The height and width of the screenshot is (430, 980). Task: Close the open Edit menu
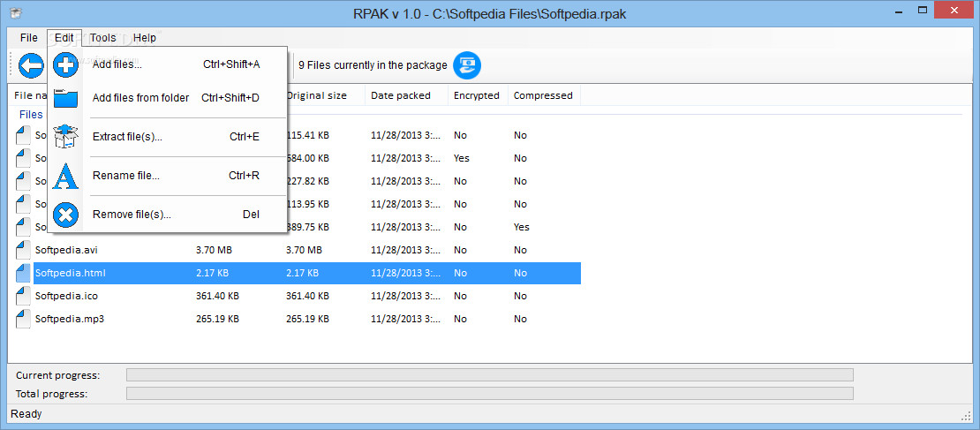pos(64,37)
